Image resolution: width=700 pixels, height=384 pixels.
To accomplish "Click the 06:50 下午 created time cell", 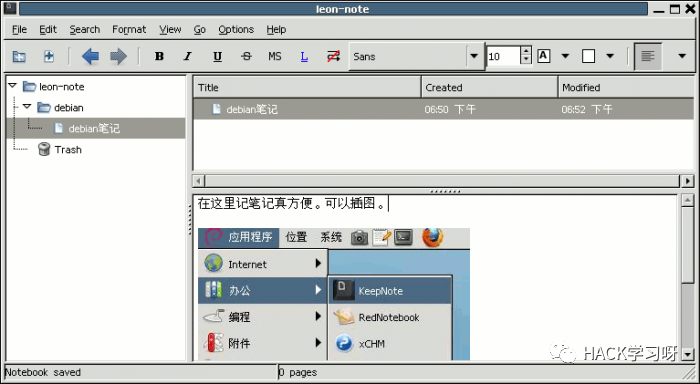I will [x=450, y=109].
